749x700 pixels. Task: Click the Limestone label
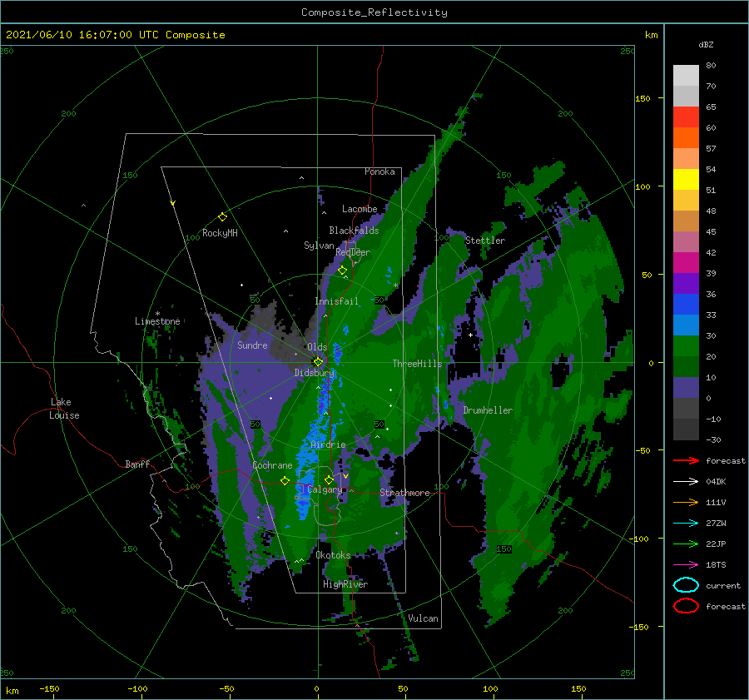[157, 321]
